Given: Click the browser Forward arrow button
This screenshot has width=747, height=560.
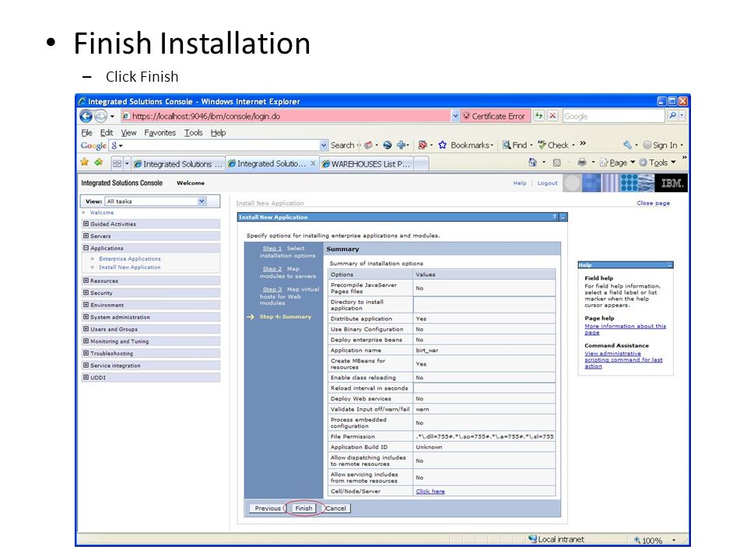Looking at the screenshot, I should point(100,116).
